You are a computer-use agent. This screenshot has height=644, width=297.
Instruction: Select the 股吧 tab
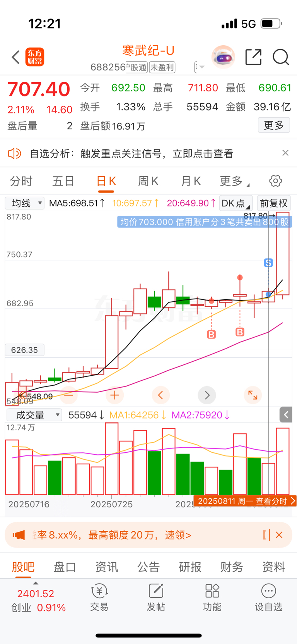pyautogui.click(x=23, y=567)
